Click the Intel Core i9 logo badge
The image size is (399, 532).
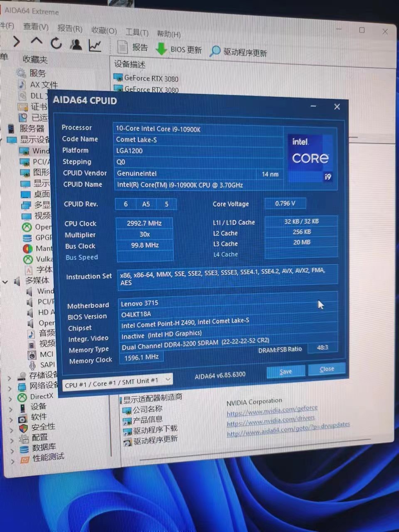pos(311,158)
